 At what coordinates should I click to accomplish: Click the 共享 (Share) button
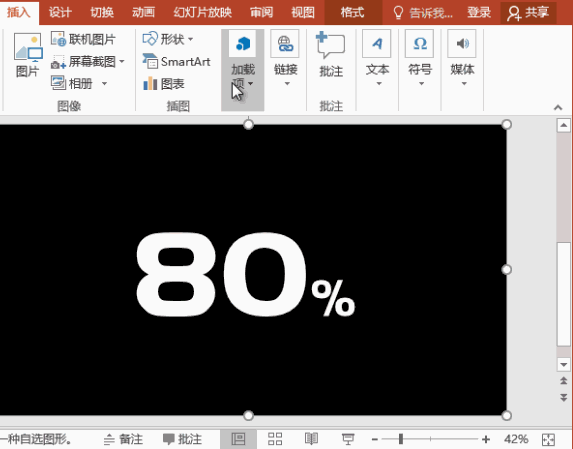(528, 12)
